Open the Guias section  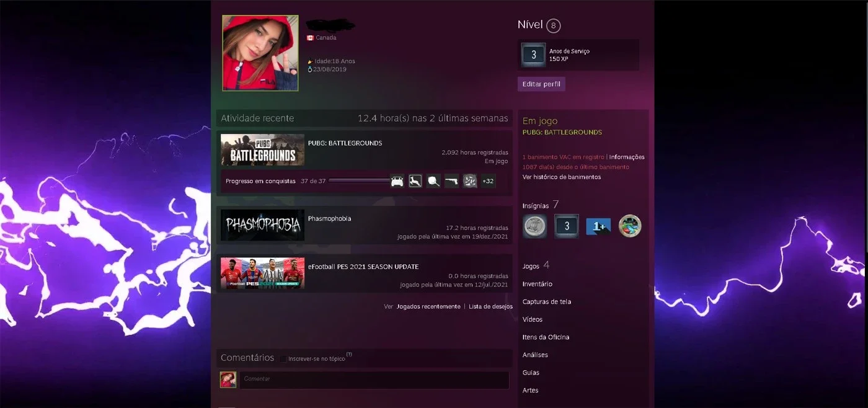click(x=531, y=373)
